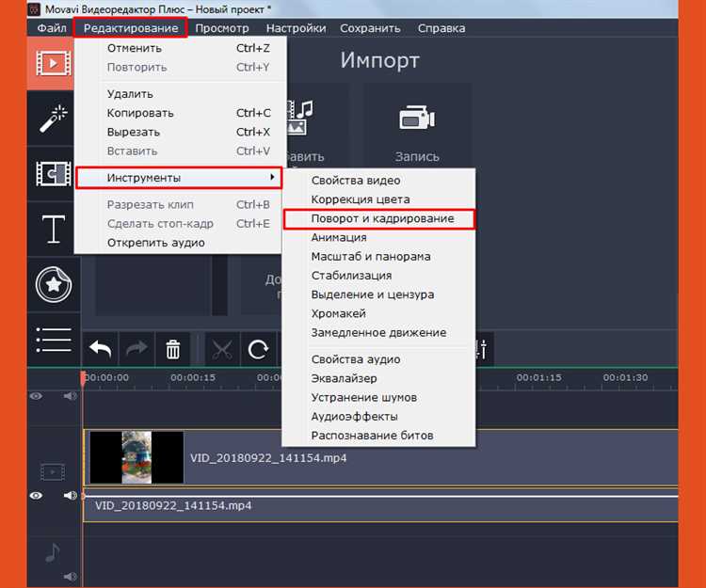
Task: Select Анимация in the tools submenu
Action: point(378,237)
